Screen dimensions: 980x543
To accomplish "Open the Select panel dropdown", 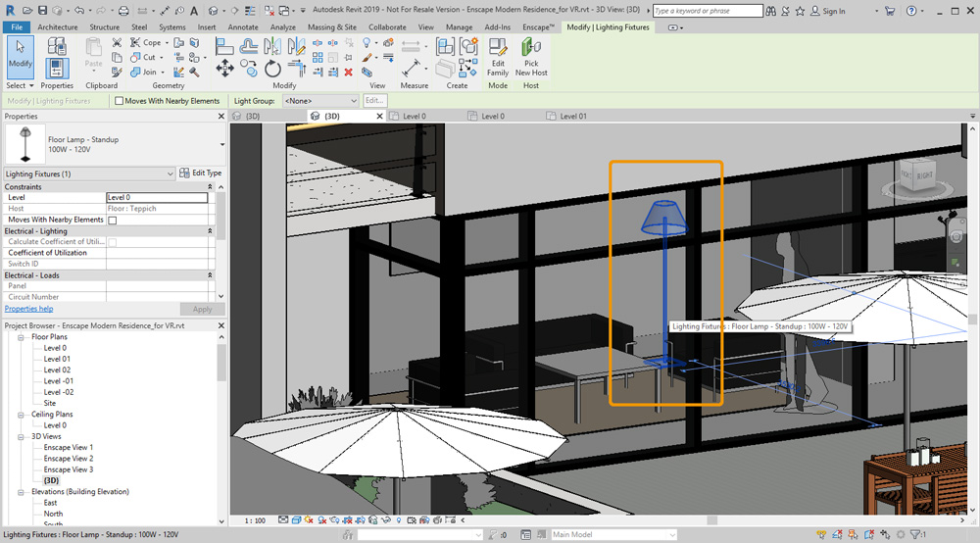I will click(x=20, y=85).
